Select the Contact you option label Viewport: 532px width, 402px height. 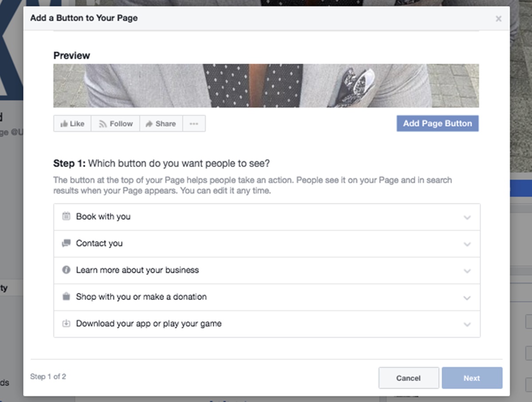99,243
